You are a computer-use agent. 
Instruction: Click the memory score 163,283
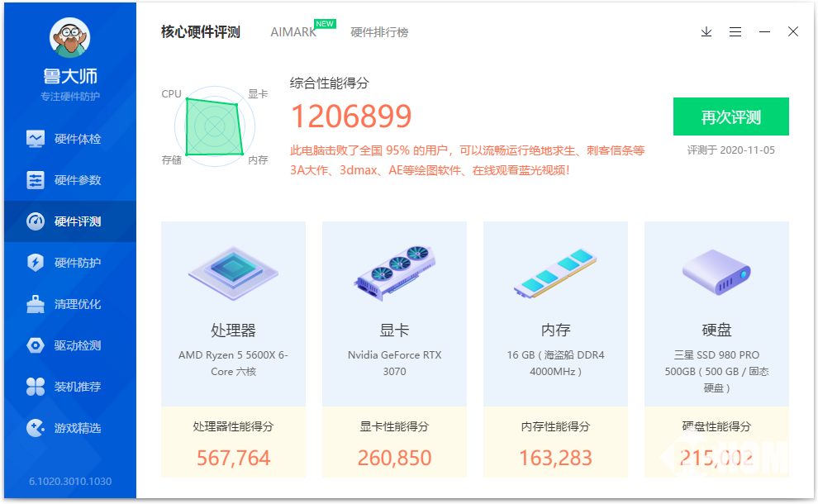[x=555, y=458]
